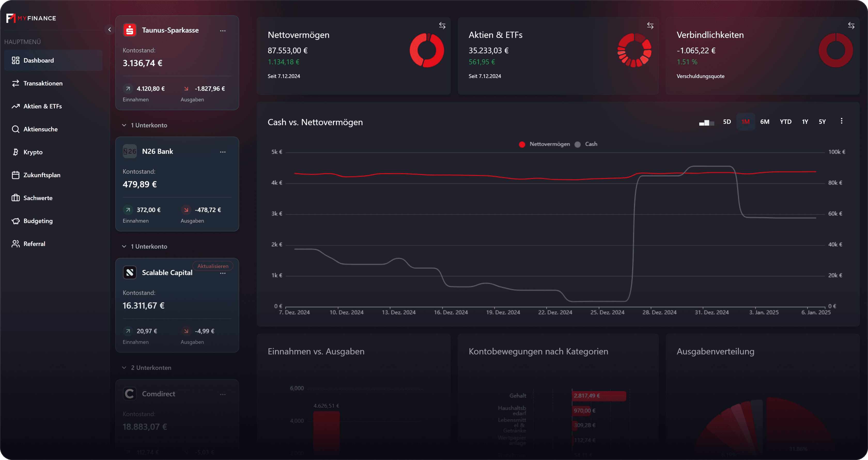Screen dimensions: 868x460
Task: Click the Nettovermögen donut chart
Action: pos(427,50)
